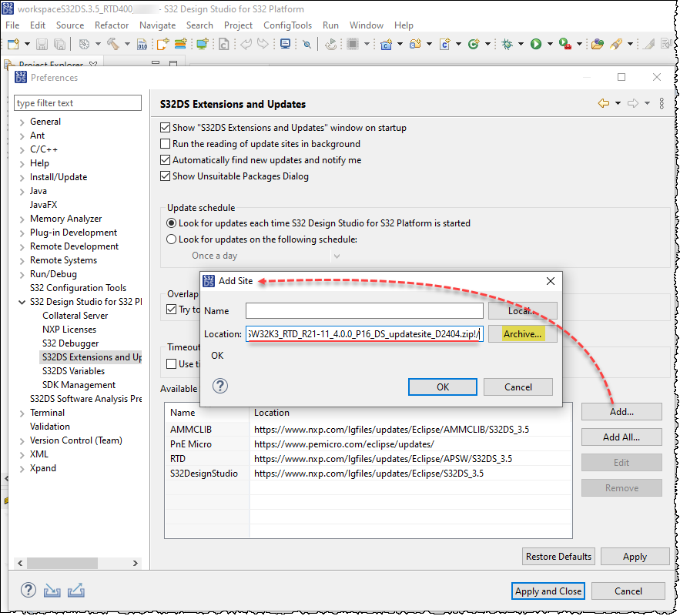
Task: Click the Add All... button
Action: pyautogui.click(x=621, y=437)
